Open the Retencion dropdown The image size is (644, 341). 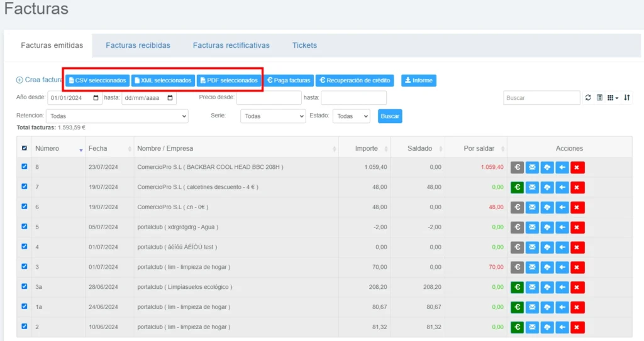pyautogui.click(x=117, y=116)
